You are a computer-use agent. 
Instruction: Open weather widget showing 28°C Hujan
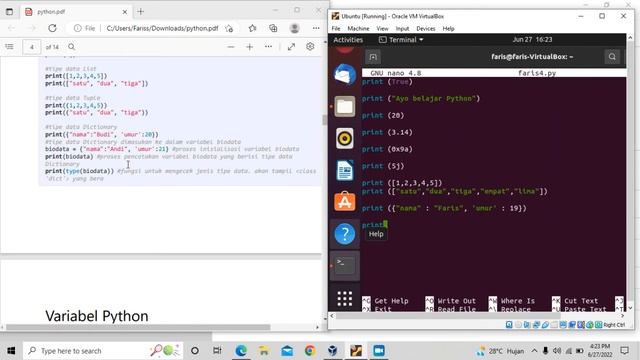click(x=500, y=351)
